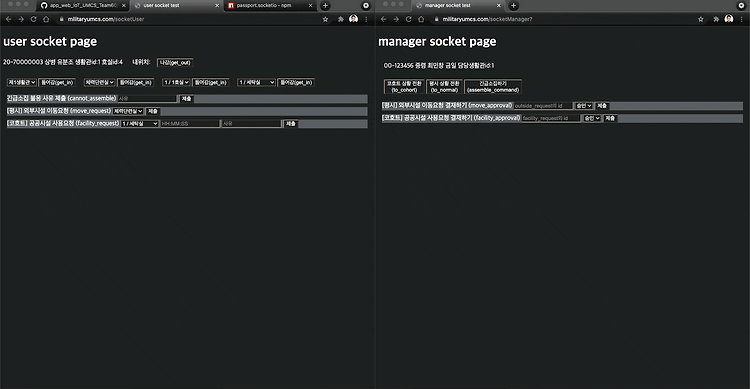Expand the 제1생활관 dropdown
Viewport: 750px width, 389px height.
coord(22,82)
